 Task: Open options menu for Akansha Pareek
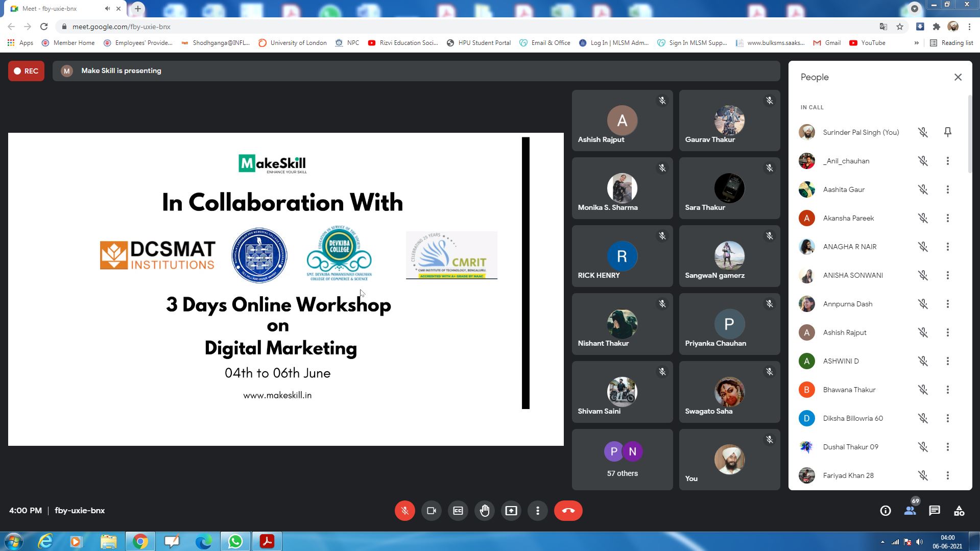(x=947, y=218)
